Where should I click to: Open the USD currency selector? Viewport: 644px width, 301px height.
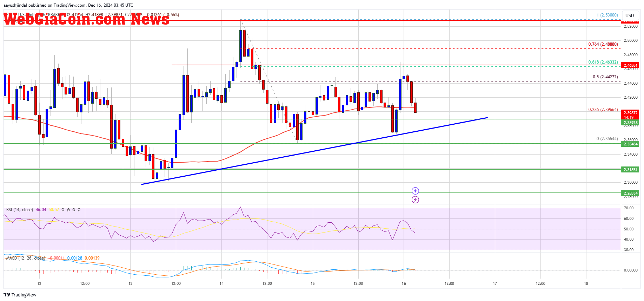click(630, 15)
